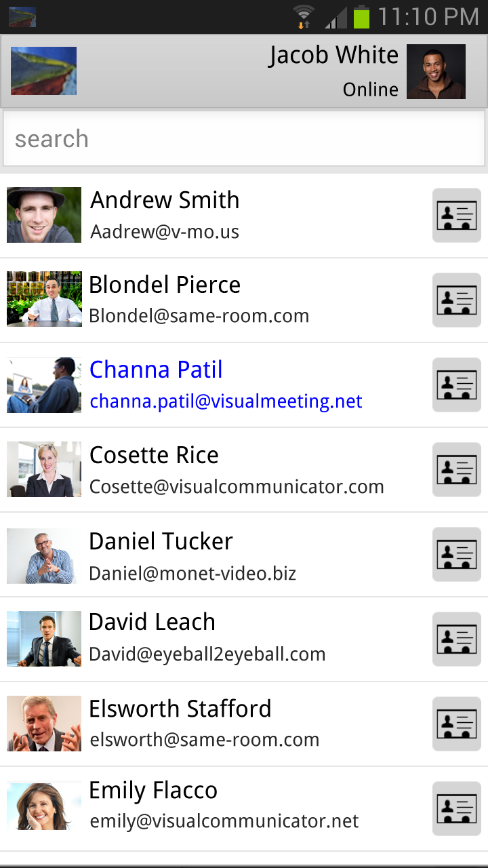Open Daniel Tucker's contact card icon
The height and width of the screenshot is (868, 488).
click(457, 555)
